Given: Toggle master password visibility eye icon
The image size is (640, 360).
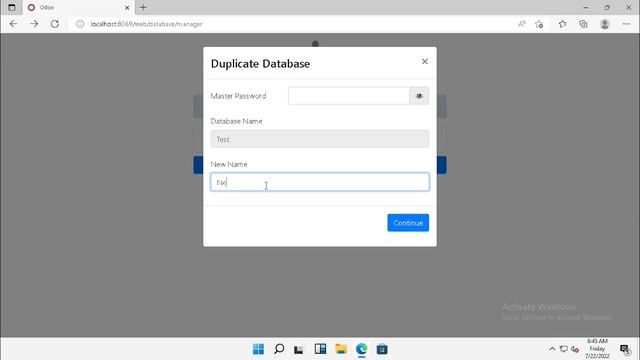Looking at the screenshot, I should click(x=419, y=96).
